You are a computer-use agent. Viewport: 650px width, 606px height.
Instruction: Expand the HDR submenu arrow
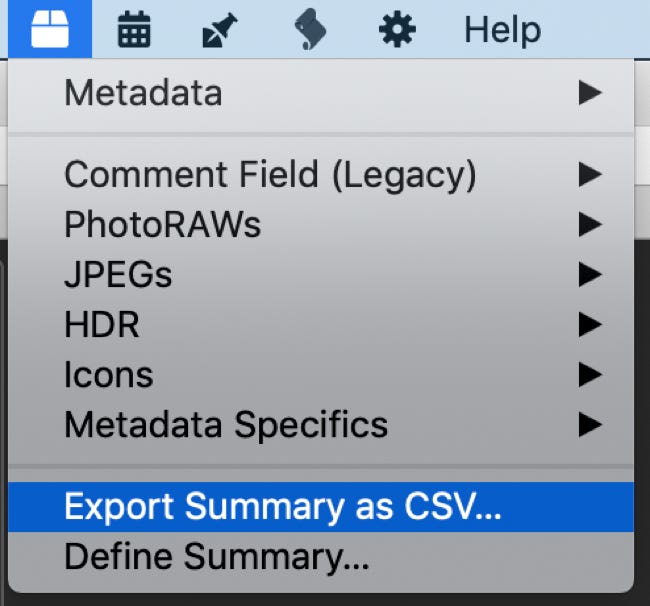pos(590,325)
